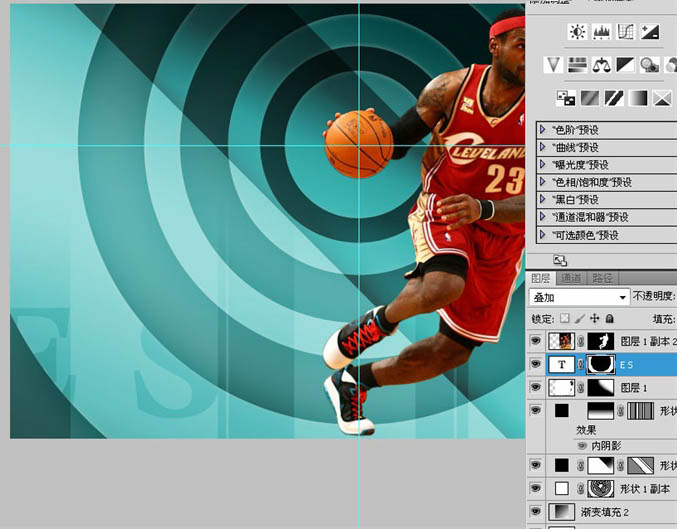Screen dimensions: 677x529
Task: Add a Threshold adjustment (diagonal stripe icon)
Action: pyautogui.click(x=614, y=98)
